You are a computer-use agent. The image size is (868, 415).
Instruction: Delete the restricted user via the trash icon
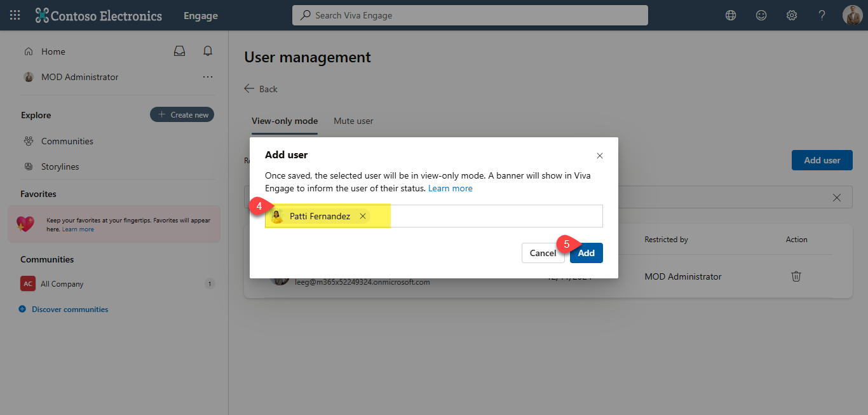click(x=796, y=276)
